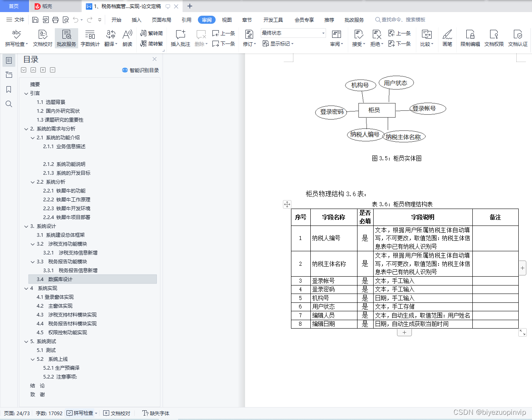Click the table resize handle at bottom right
532x420 pixels.
click(522, 333)
